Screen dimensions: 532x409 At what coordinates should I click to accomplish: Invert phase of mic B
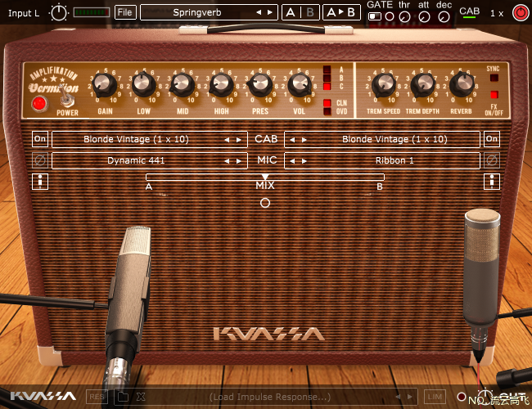pyautogui.click(x=492, y=160)
